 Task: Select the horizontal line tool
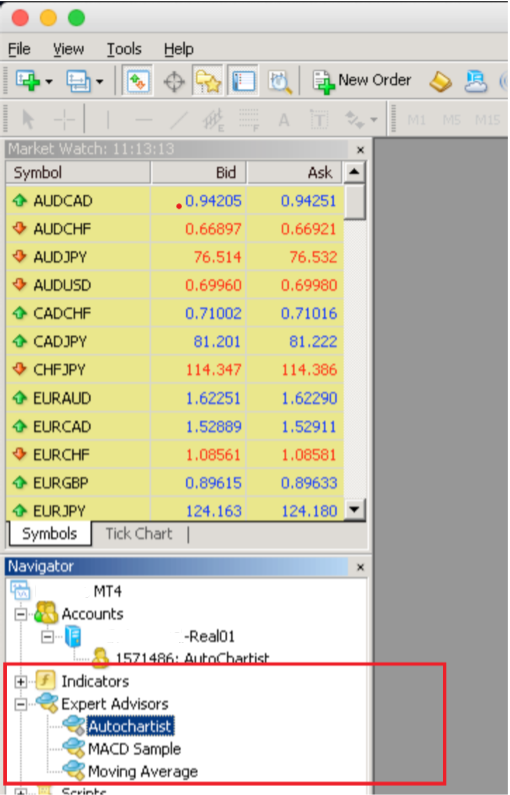pos(143,120)
